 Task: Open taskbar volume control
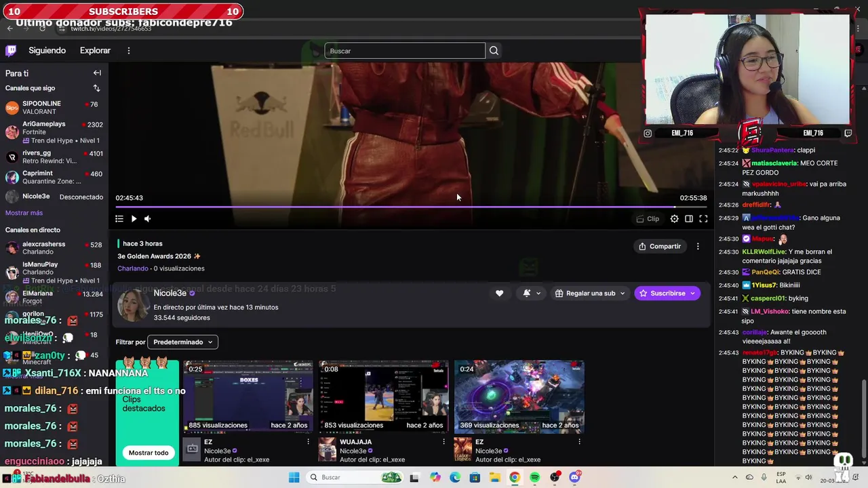point(808,478)
